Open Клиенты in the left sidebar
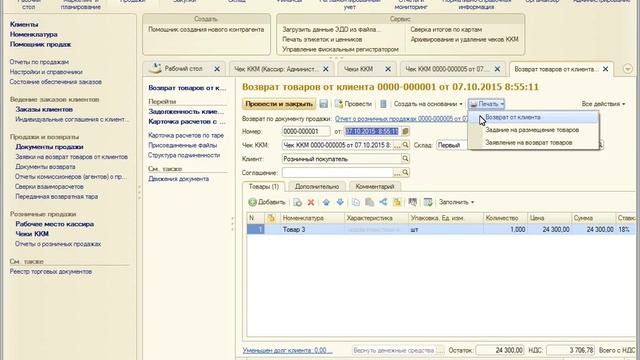The height and width of the screenshot is (360, 640). 24,24
